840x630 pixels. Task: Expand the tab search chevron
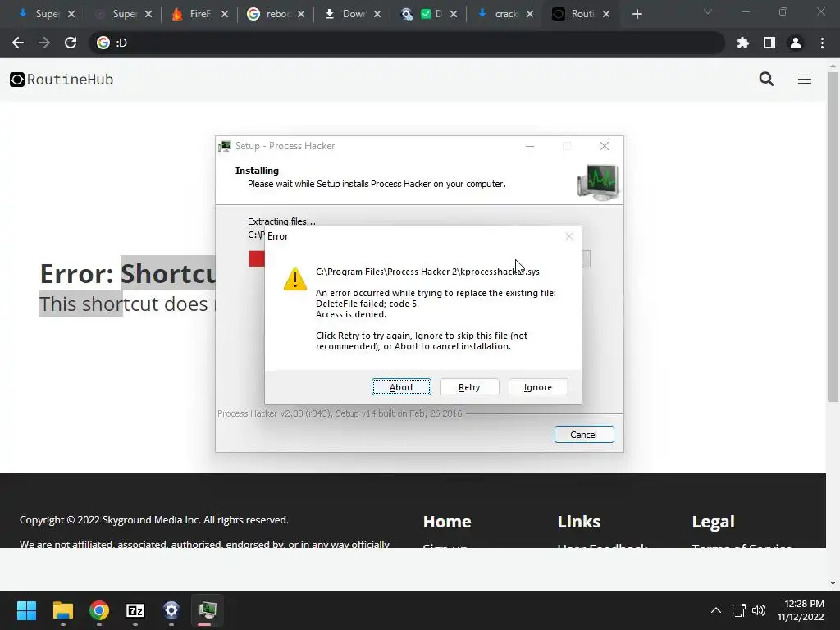click(708, 11)
